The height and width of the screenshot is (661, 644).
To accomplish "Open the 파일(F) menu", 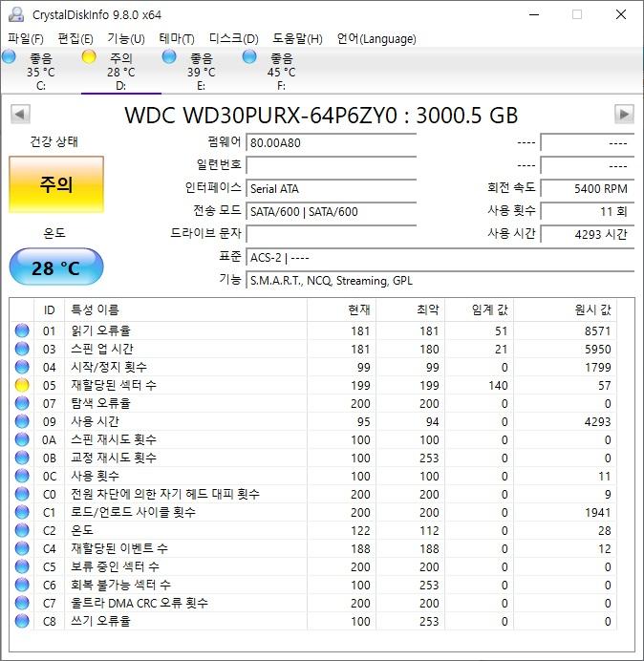I will coord(25,39).
